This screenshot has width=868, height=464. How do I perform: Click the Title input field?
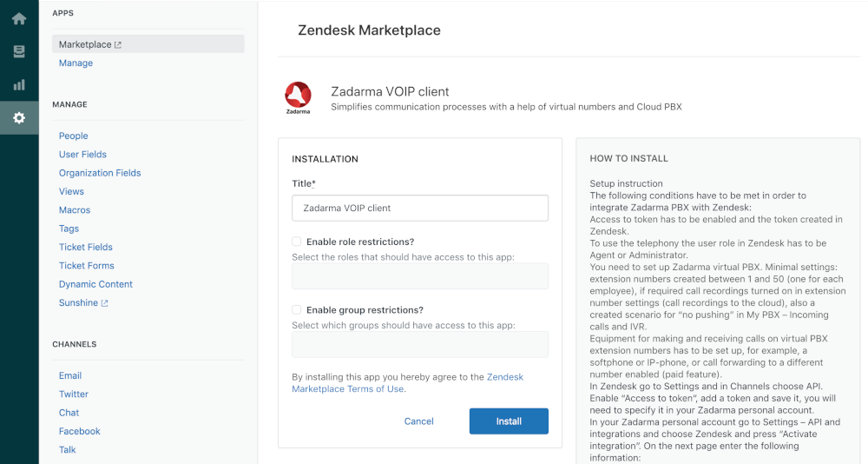[x=420, y=209]
